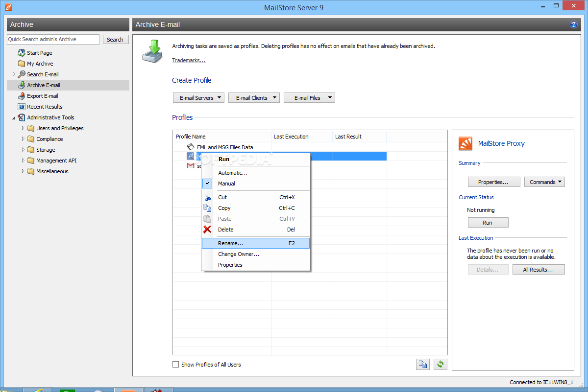The image size is (588, 392).
Task: Sort by the Profile Name column header
Action: pos(222,137)
